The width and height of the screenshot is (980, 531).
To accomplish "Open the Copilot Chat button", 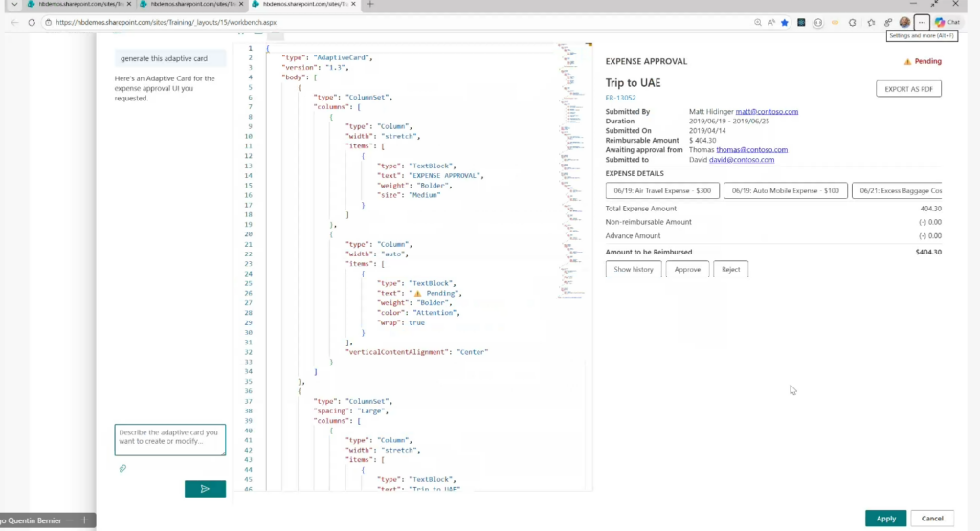I will (x=947, y=22).
